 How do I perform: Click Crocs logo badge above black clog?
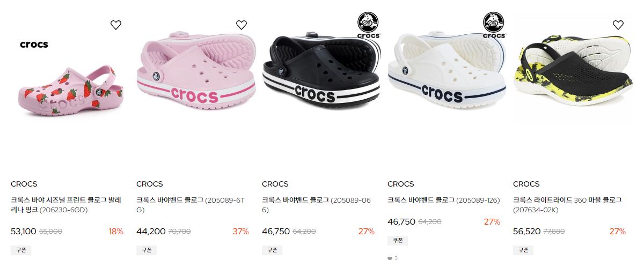pos(368,25)
